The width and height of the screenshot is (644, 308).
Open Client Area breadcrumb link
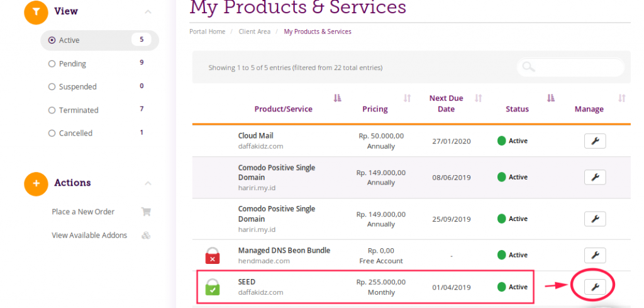tap(255, 31)
